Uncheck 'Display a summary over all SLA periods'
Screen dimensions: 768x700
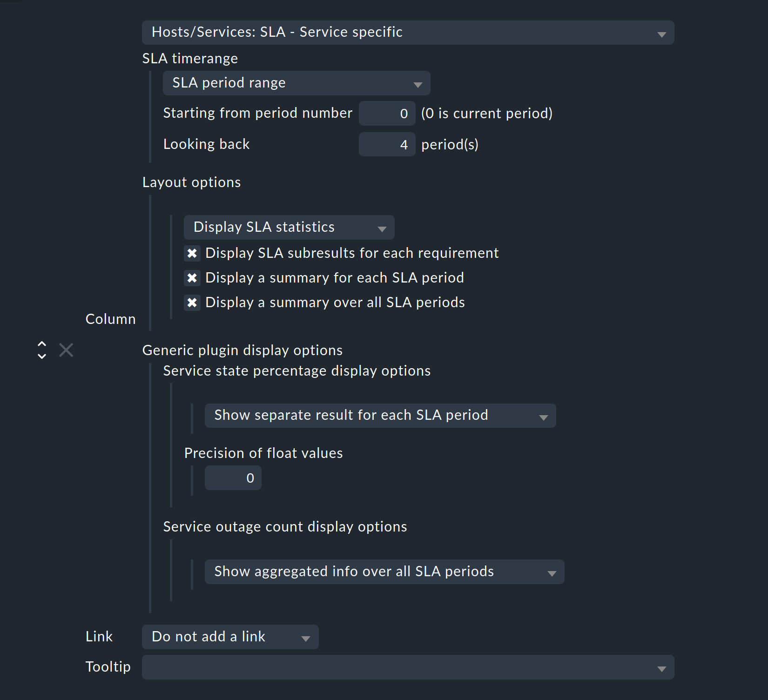[x=192, y=303]
